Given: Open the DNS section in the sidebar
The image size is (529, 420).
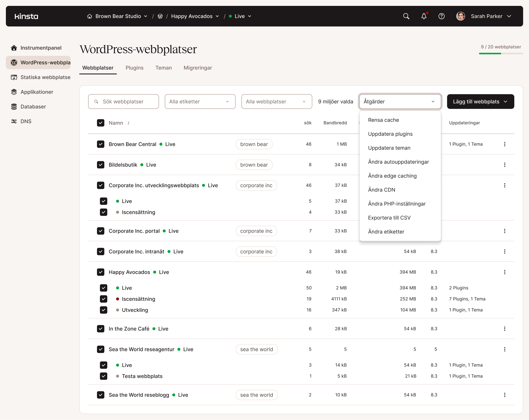Looking at the screenshot, I should [26, 121].
